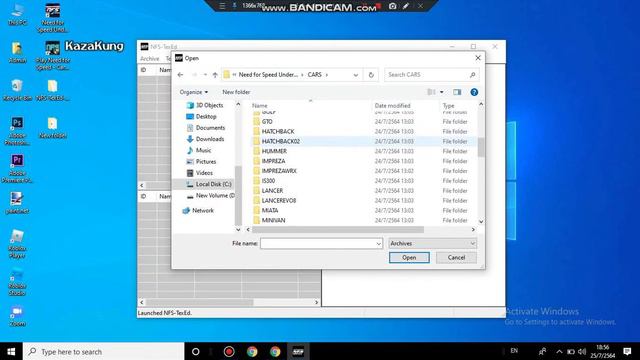The width and height of the screenshot is (640, 360).
Task: Click the search magnifier icon
Action: (472, 75)
